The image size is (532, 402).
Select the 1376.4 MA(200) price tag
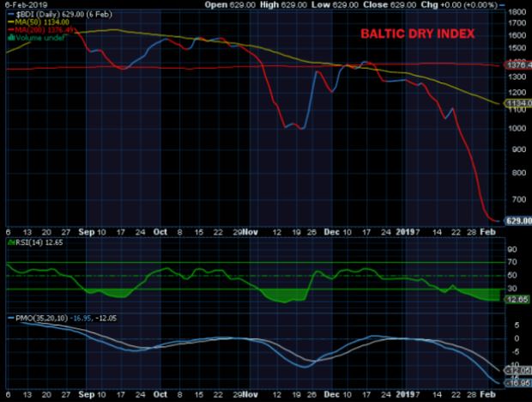(x=517, y=64)
